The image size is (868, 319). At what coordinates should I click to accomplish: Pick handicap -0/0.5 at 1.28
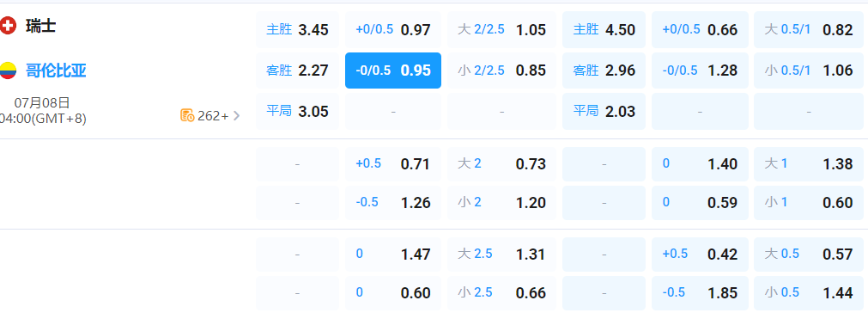[x=700, y=71]
